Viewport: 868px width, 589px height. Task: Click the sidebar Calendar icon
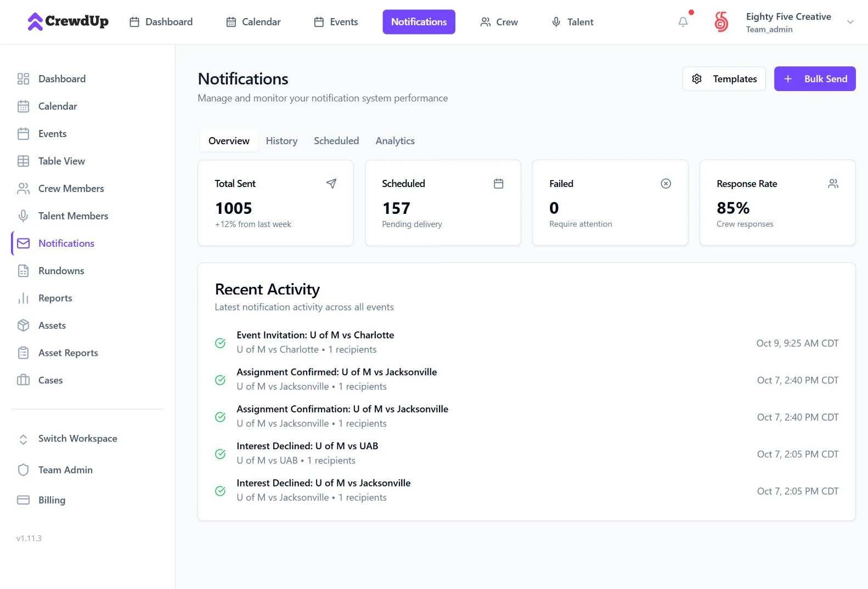[x=23, y=106]
